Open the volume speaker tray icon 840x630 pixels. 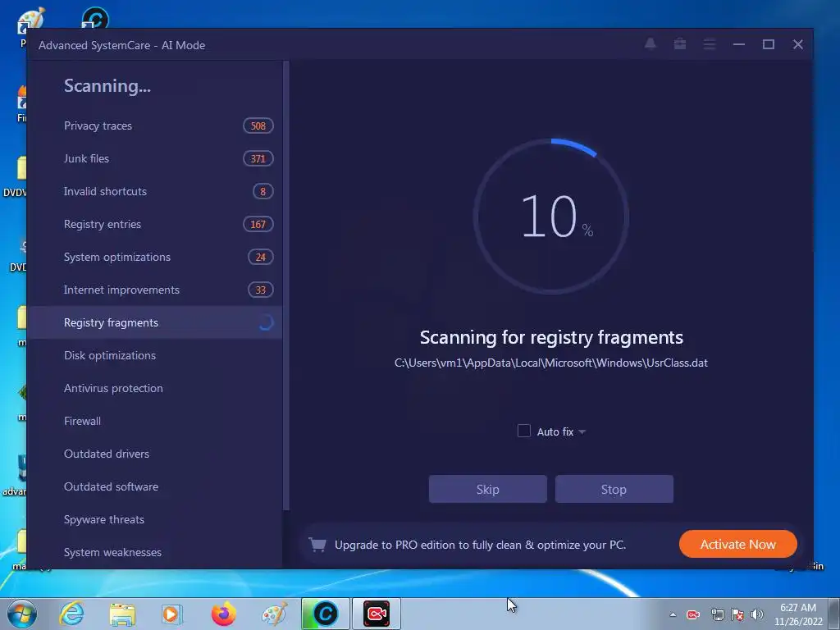click(756, 614)
